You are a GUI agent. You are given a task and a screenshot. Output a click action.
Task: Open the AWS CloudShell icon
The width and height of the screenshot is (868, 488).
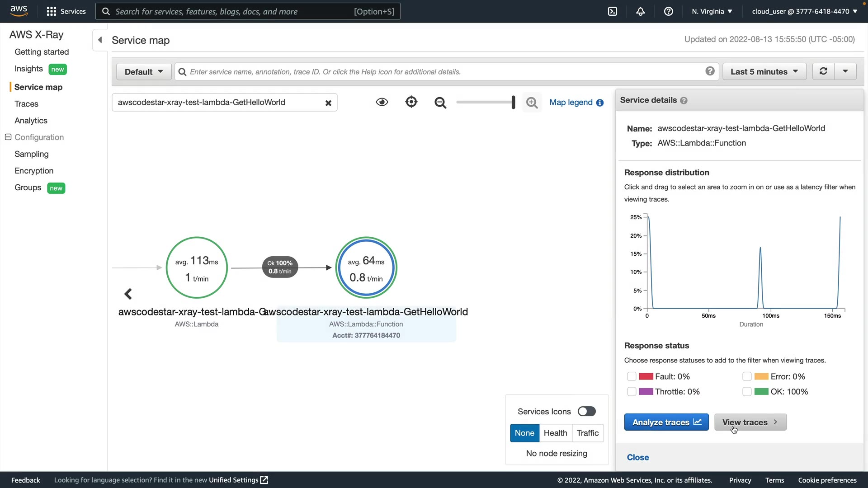tap(613, 11)
